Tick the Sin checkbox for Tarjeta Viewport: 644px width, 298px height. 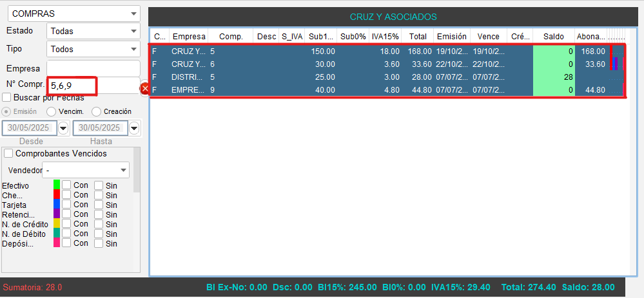(99, 205)
